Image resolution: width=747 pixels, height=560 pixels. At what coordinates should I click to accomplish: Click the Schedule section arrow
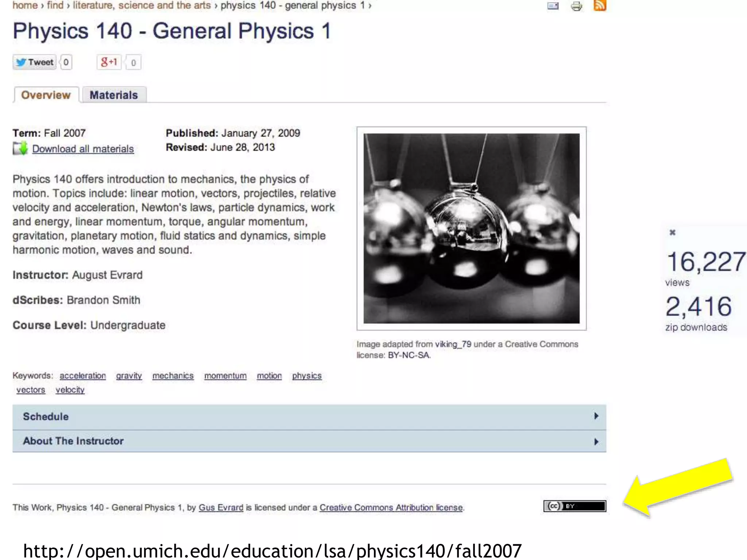click(596, 416)
